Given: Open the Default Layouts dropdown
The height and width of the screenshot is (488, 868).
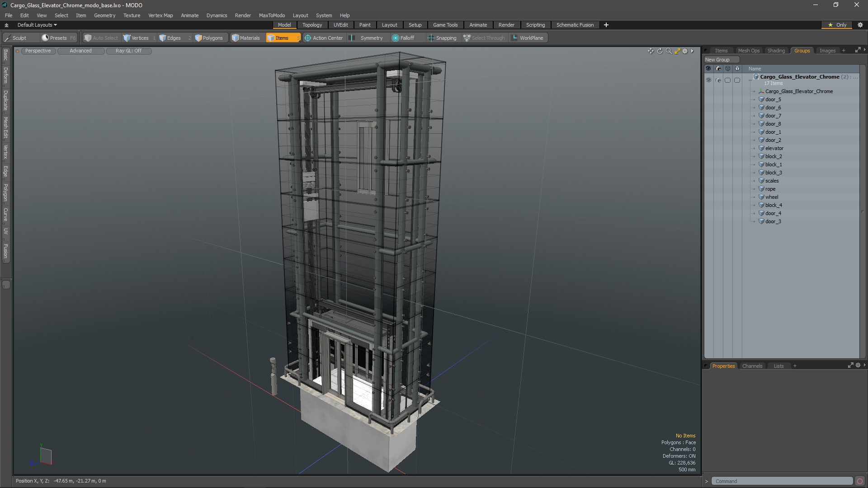Looking at the screenshot, I should [36, 24].
